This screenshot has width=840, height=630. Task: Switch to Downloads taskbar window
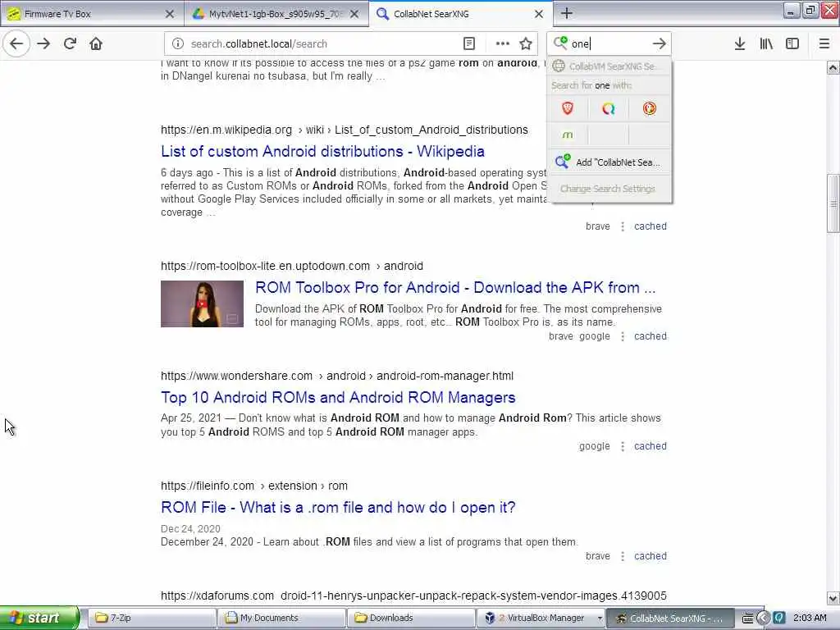pyautogui.click(x=411, y=618)
